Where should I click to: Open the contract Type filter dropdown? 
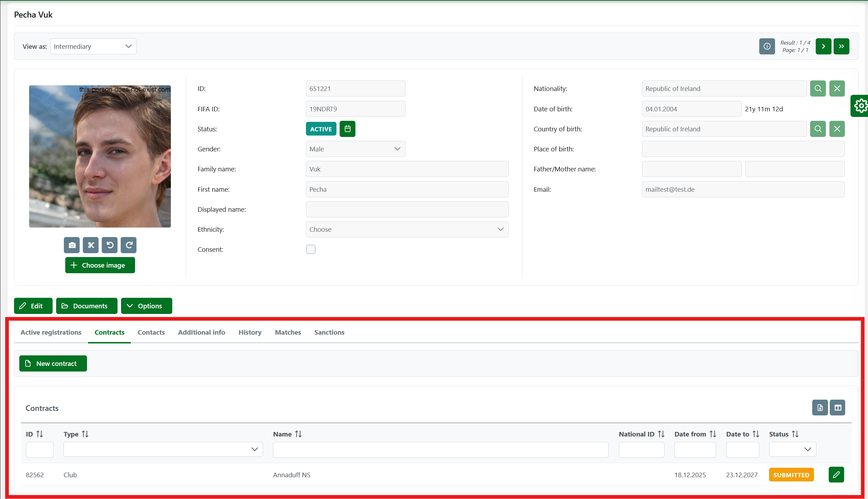click(163, 449)
